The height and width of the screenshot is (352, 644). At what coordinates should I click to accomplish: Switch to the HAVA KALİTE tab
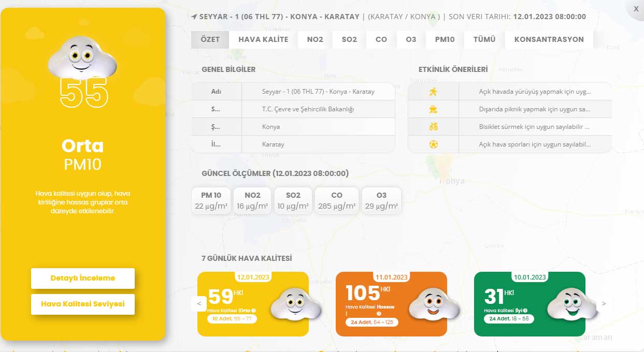(263, 39)
